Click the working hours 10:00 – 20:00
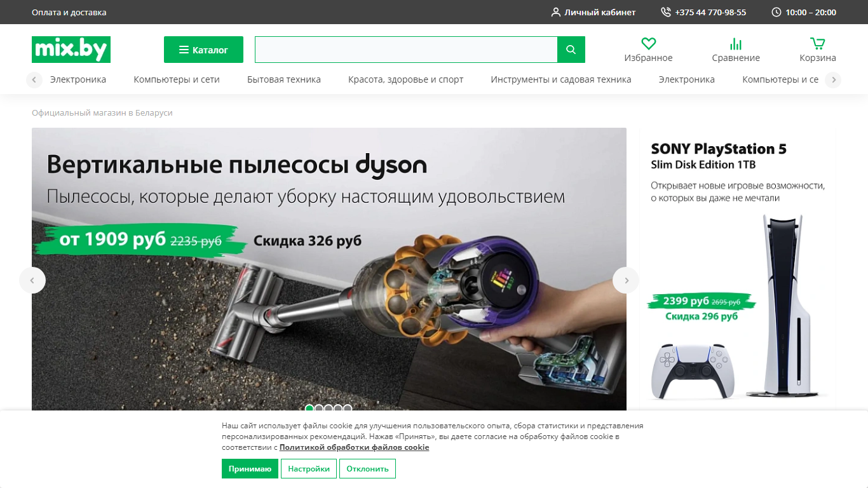This screenshot has height=488, width=868. (804, 12)
